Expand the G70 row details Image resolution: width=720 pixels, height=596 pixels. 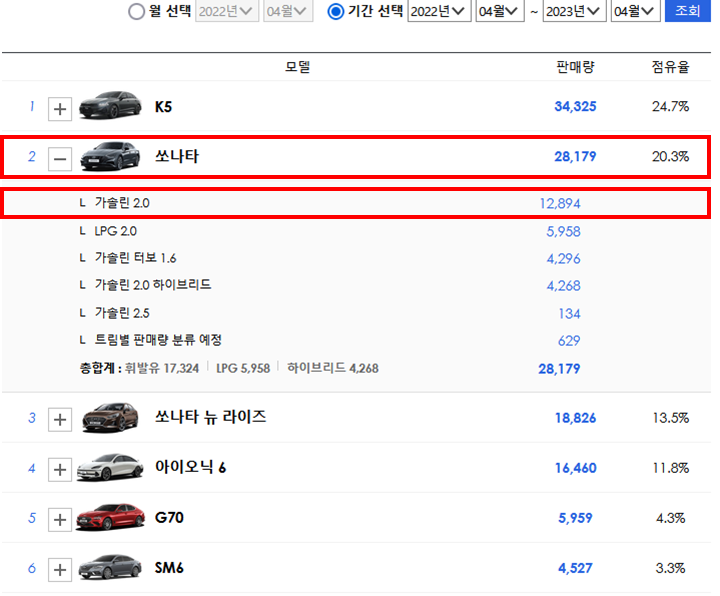pos(60,520)
